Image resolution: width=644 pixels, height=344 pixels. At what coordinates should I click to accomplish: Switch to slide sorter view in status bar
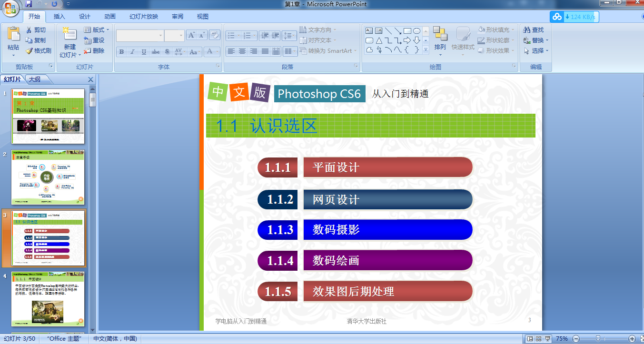538,339
